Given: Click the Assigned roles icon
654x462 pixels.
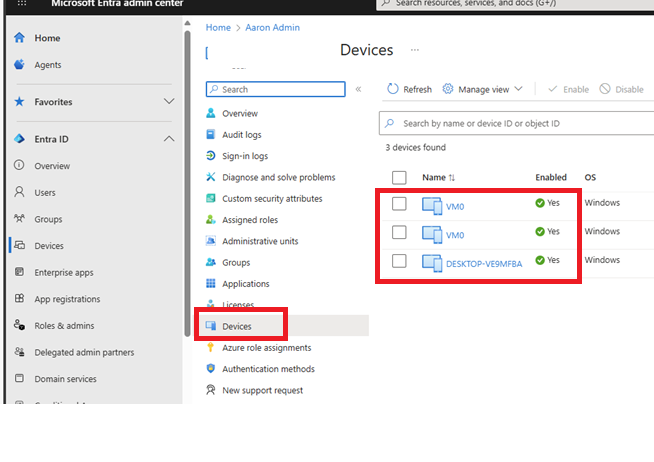Looking at the screenshot, I should pos(211,219).
